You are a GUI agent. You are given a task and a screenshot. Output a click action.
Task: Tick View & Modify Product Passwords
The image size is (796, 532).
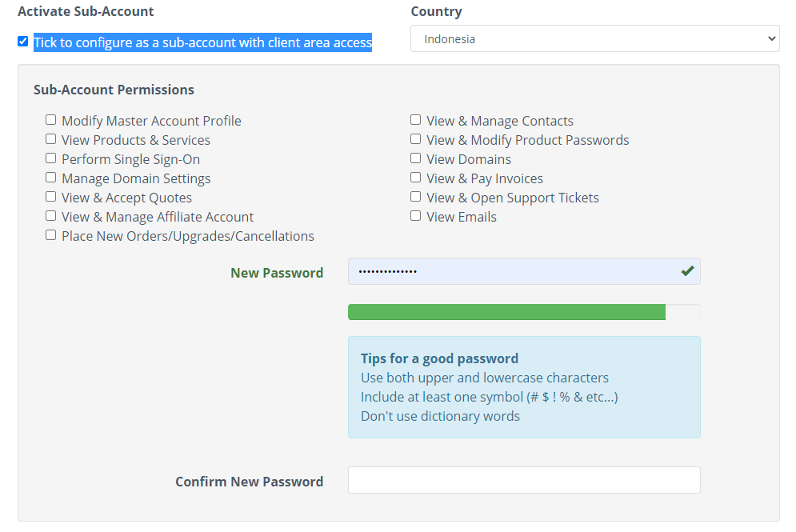[416, 139]
